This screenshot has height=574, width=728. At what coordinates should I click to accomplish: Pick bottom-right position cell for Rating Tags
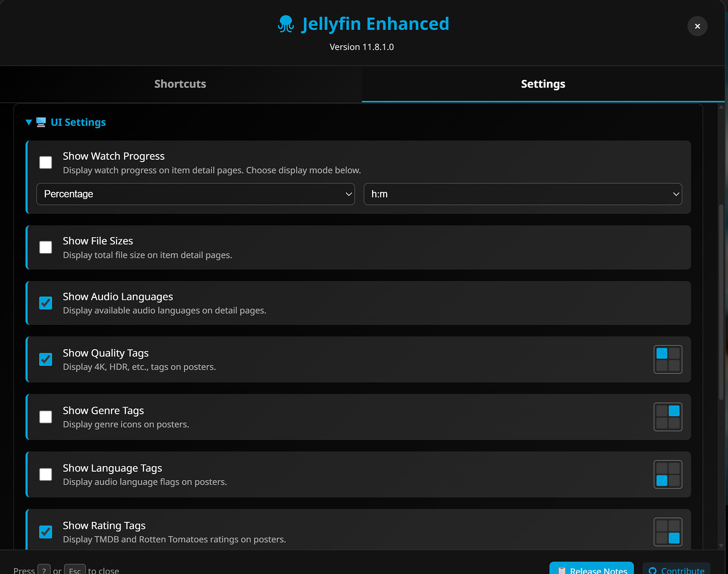click(x=674, y=538)
